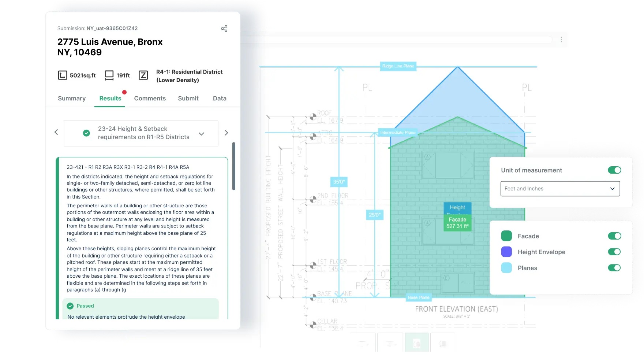Click the 23-421 rule heading text
Screen dimensions: 644x363
pos(128,167)
